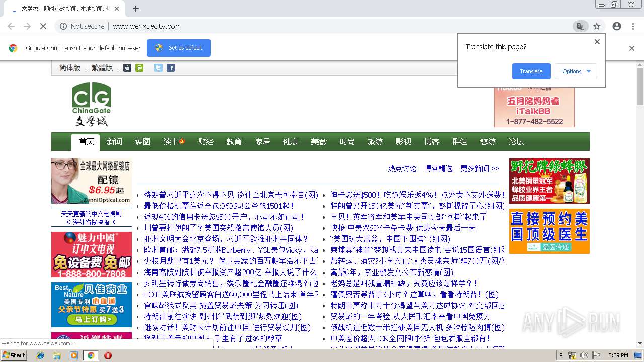Click the ChinaGate 文学城 logo
This screenshot has height=362, width=644.
tap(91, 105)
